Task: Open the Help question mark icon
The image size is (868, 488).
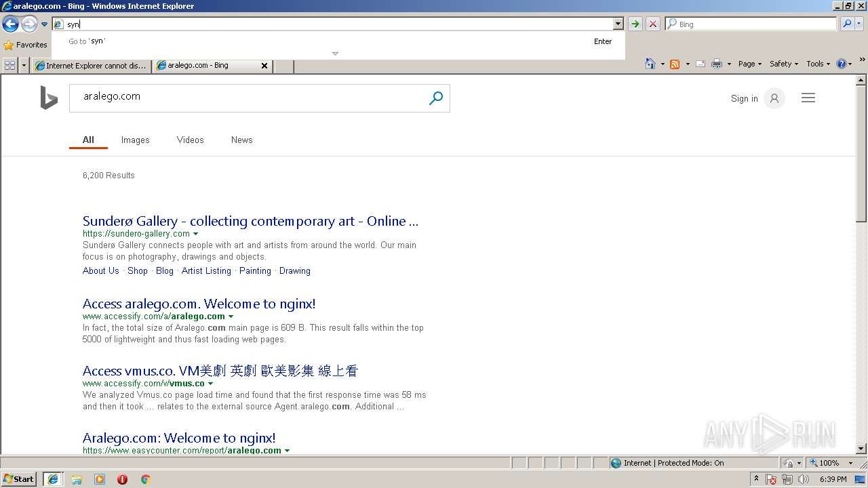Action: [842, 64]
